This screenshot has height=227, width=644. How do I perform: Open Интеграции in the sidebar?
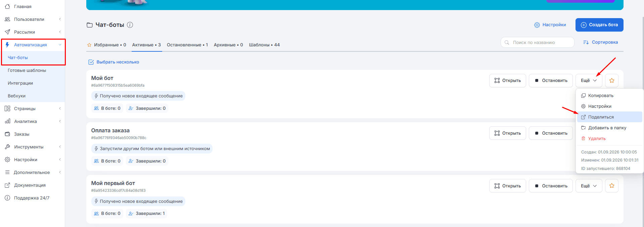(x=20, y=83)
